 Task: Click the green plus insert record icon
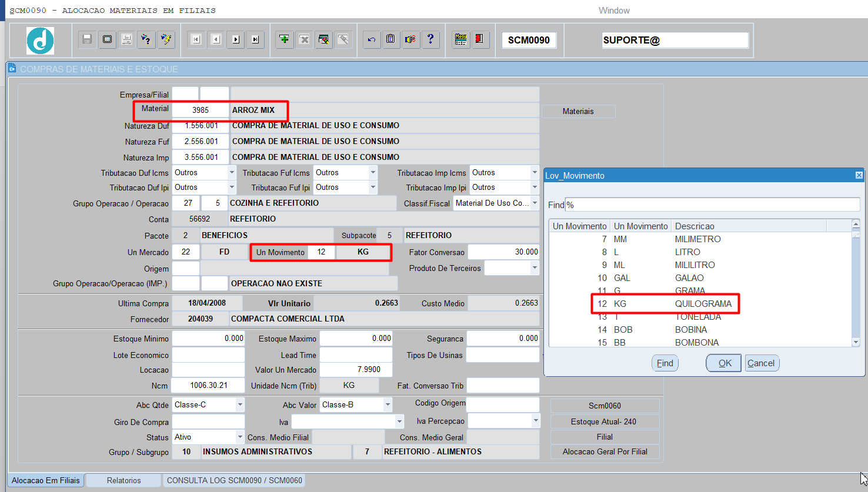point(285,39)
